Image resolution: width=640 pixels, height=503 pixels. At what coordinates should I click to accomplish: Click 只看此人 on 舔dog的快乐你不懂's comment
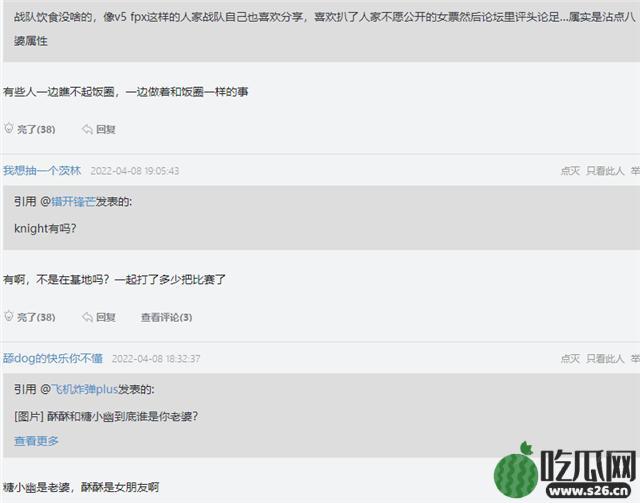pyautogui.click(x=605, y=358)
